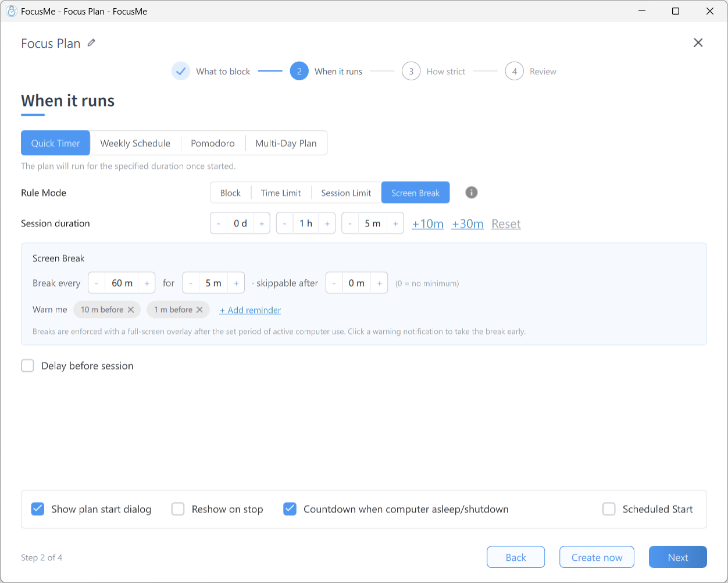728x583 pixels.
Task: Remove the '1 m before' reminder chip
Action: [x=199, y=310]
